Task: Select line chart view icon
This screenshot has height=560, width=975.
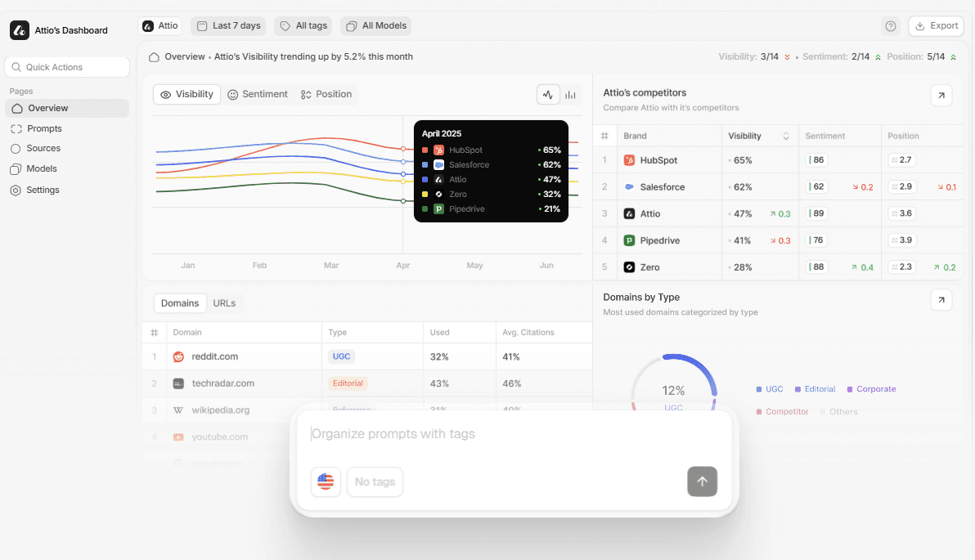Action: click(x=548, y=95)
